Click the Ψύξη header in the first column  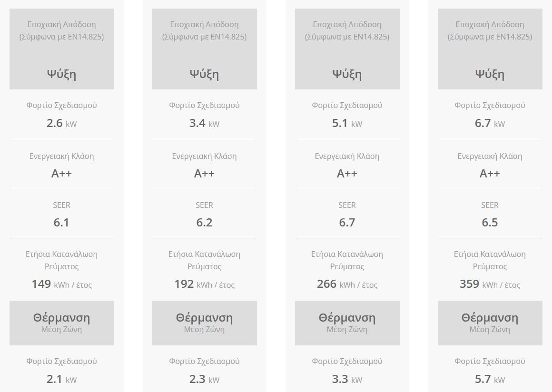click(61, 74)
